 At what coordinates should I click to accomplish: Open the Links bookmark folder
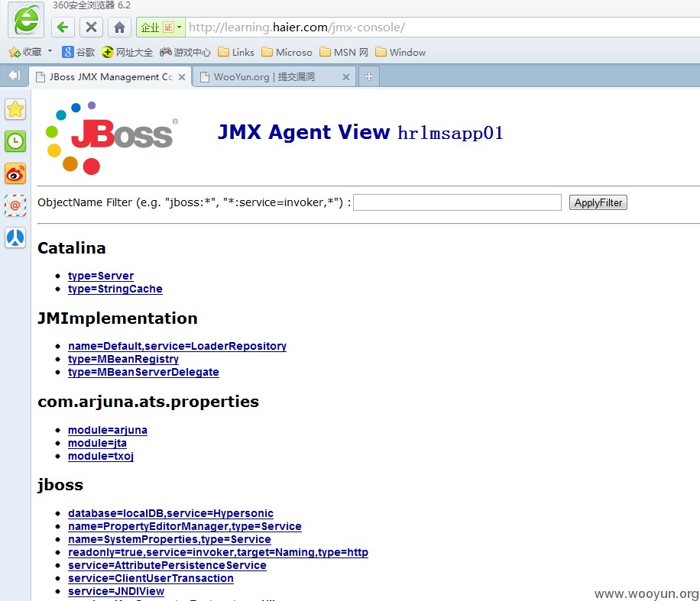click(235, 52)
